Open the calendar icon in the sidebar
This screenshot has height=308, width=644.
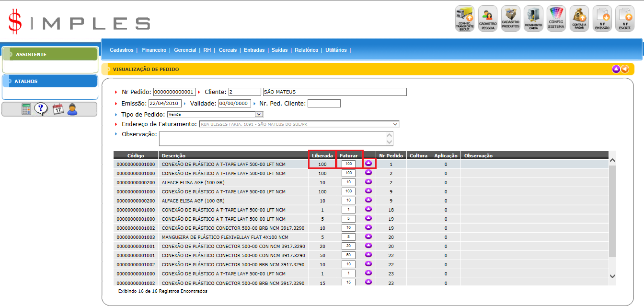click(x=57, y=109)
